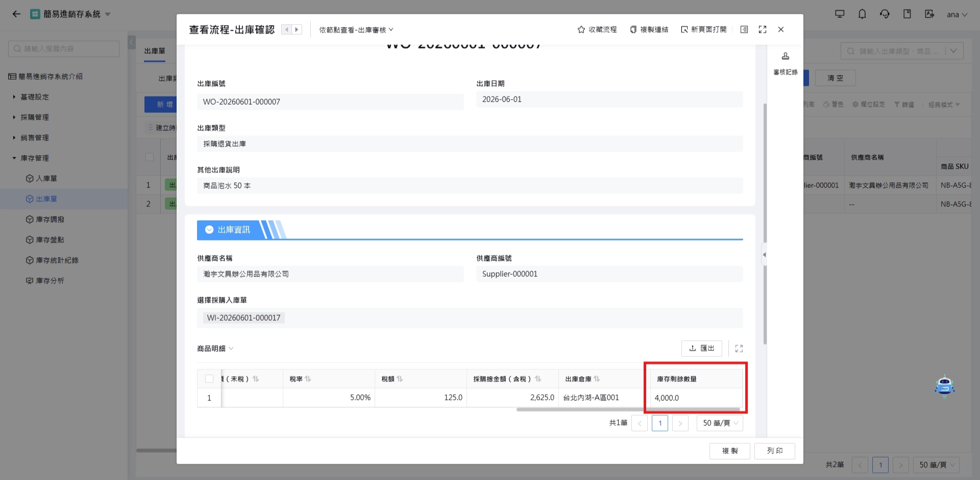This screenshot has width=980, height=480.
Task: Sort by 稅率 column
Action: 308,379
